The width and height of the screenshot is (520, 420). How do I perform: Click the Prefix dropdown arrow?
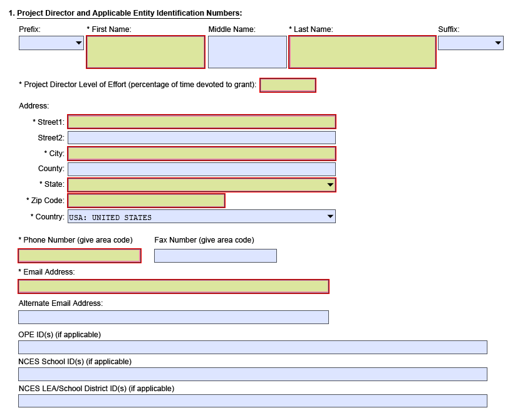coord(79,43)
